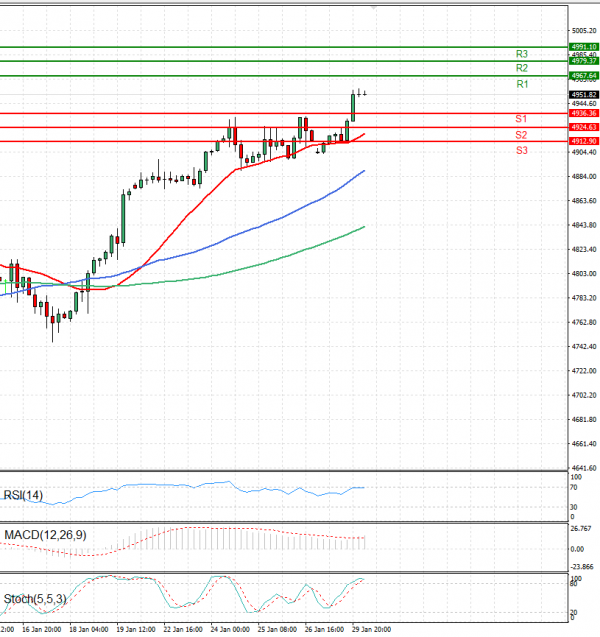
Task: Click the 25 Jan 08:00 time label
Action: 277,629
